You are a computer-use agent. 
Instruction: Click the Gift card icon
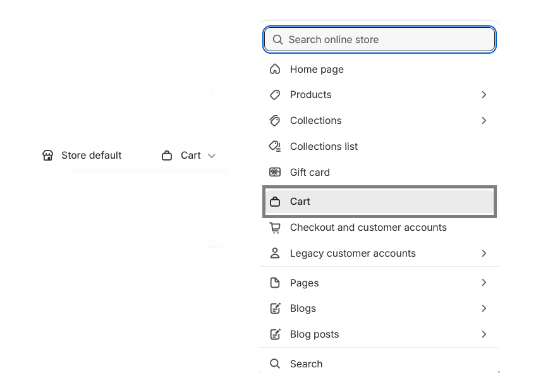click(x=275, y=172)
